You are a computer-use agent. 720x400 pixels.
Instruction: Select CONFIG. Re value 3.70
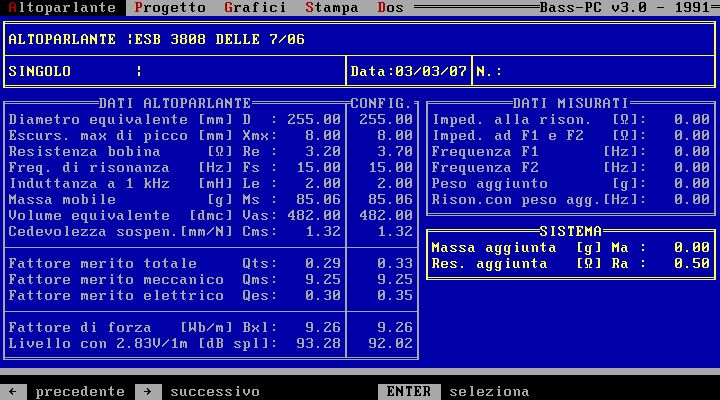[395, 152]
